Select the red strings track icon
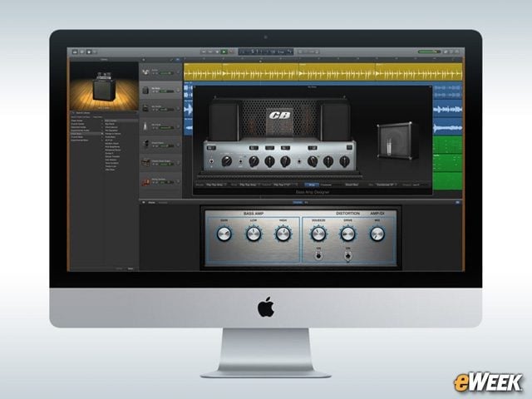 [x=145, y=182]
